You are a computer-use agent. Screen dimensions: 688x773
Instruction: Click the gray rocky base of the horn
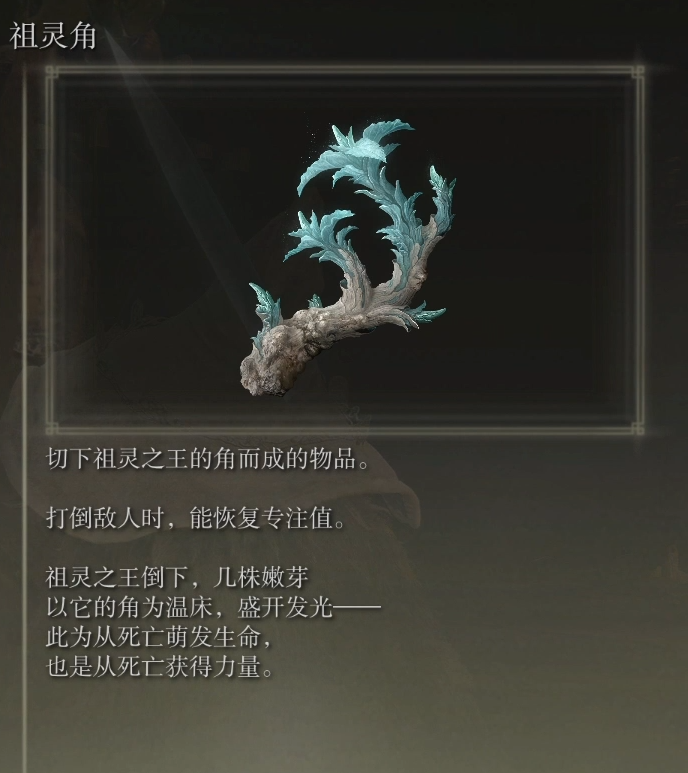[276, 358]
